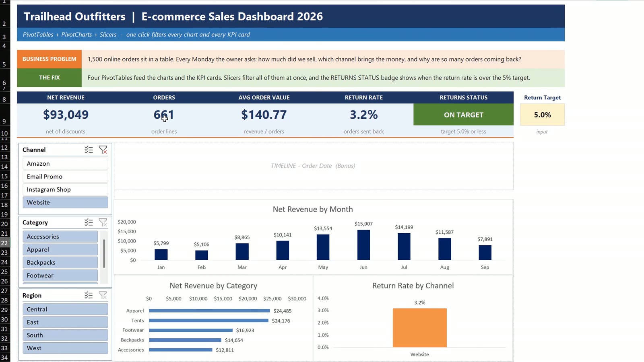Click the May bar in monthly chart
This screenshot has height=362, width=644.
(323, 247)
